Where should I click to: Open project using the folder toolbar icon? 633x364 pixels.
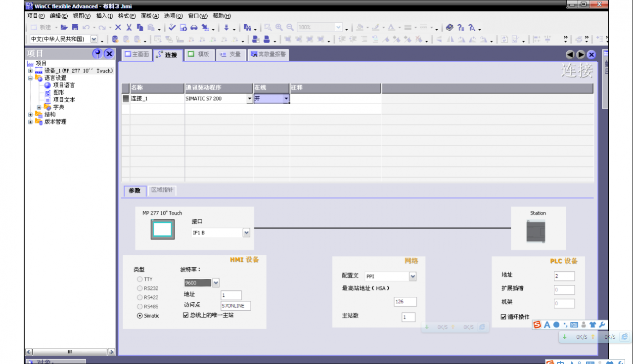coord(64,27)
